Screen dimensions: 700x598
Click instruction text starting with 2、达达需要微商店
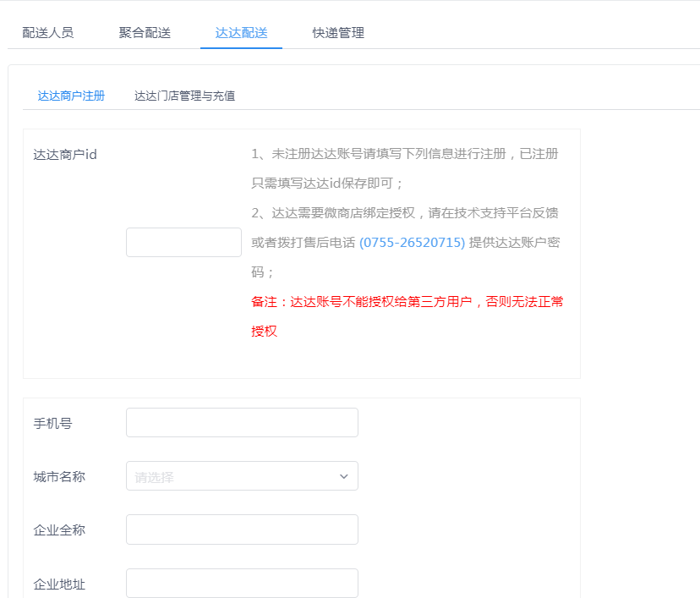pyautogui.click(x=405, y=242)
